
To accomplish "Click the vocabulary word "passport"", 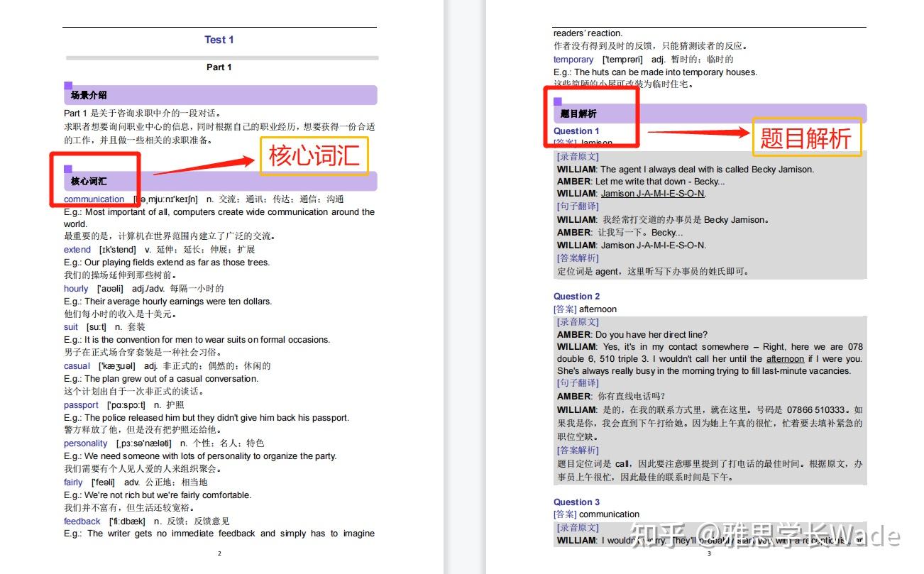I will tap(81, 405).
